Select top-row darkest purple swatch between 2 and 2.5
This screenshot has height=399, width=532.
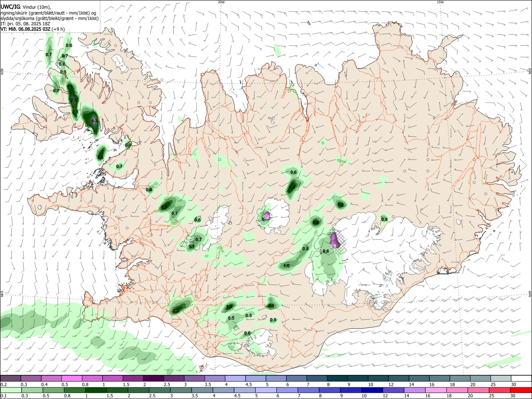tap(153, 378)
